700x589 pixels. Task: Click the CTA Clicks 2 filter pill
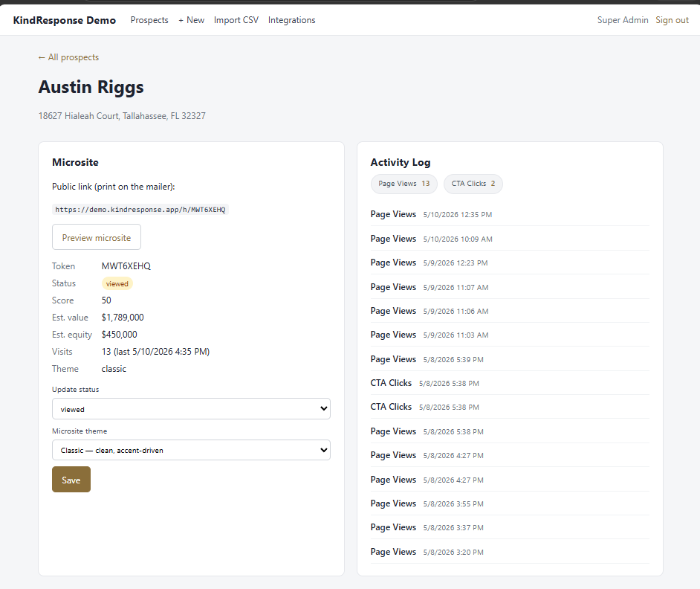coord(473,184)
